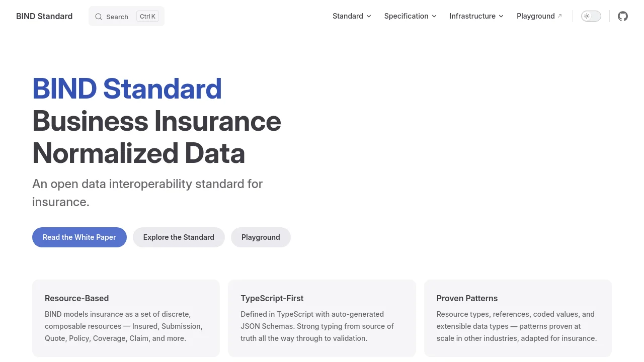Image resolution: width=644 pixels, height=362 pixels.
Task: Open the Specification navigation menu
Action: point(406,16)
